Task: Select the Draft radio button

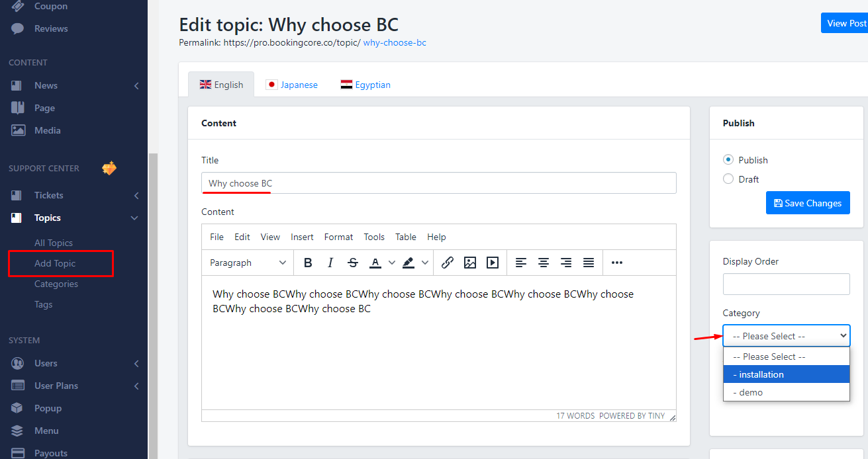Action: click(728, 179)
